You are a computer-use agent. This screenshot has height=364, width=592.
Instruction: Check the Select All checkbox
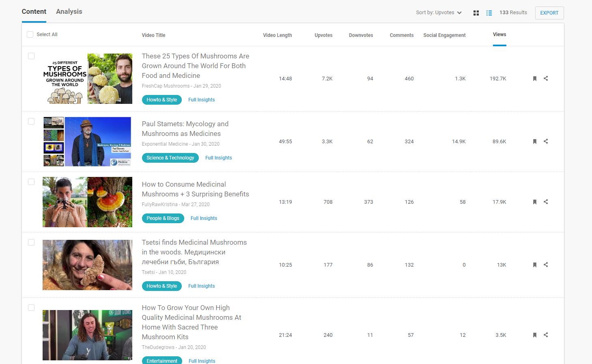coord(30,34)
